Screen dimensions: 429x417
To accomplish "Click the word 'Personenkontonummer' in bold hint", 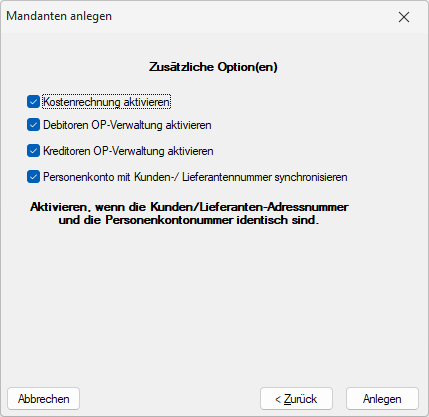I will point(169,220).
